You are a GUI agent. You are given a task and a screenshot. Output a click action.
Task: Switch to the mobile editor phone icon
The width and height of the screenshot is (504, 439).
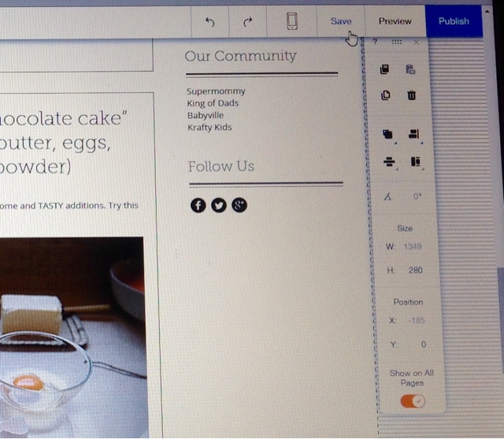292,21
